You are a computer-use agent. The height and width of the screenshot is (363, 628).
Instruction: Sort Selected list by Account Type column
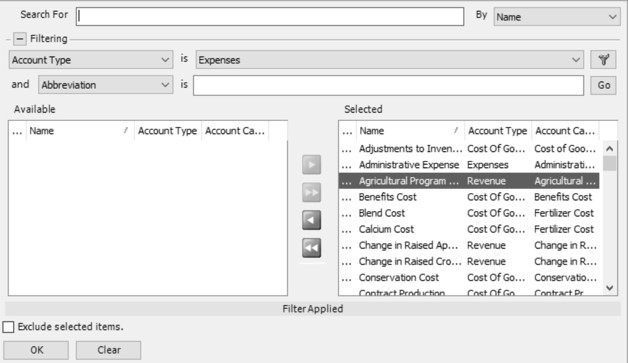pos(497,131)
